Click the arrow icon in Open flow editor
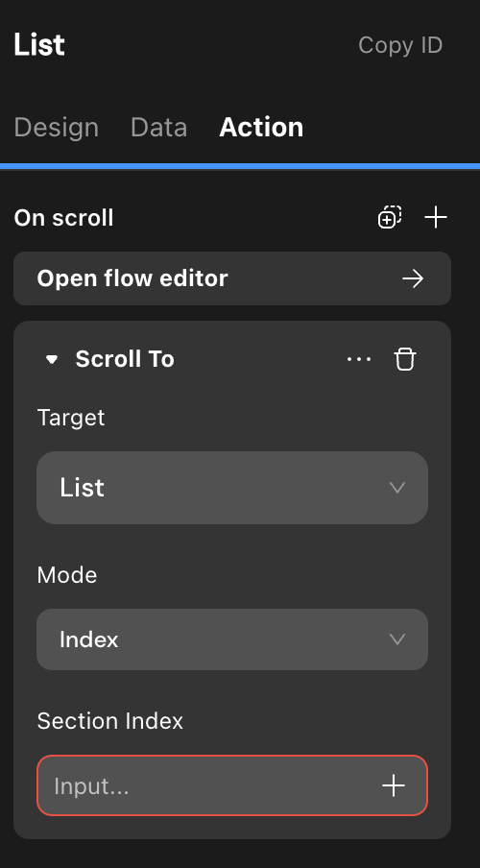Screen dimensions: 480x868 click(x=413, y=278)
